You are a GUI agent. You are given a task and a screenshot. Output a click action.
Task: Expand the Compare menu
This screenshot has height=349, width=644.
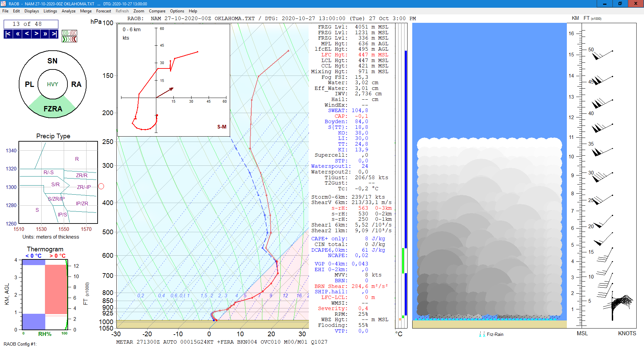(x=157, y=11)
